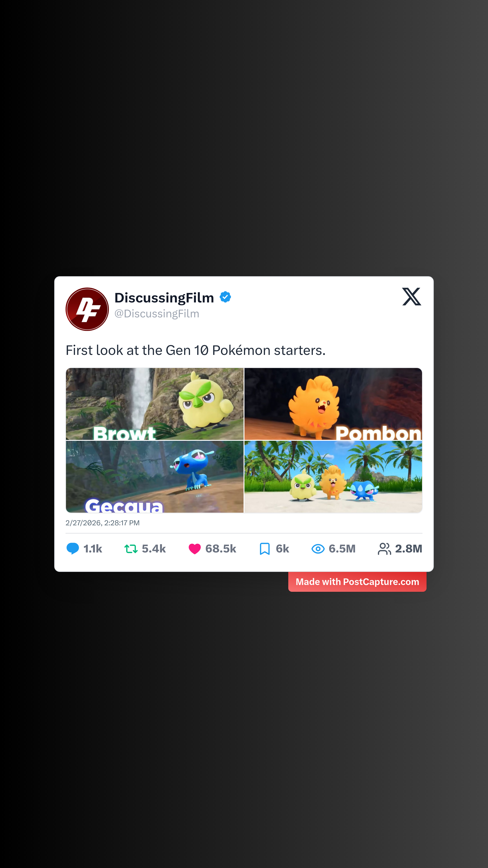Click the DiscussingFilm display name
The image size is (488, 868).
point(164,298)
